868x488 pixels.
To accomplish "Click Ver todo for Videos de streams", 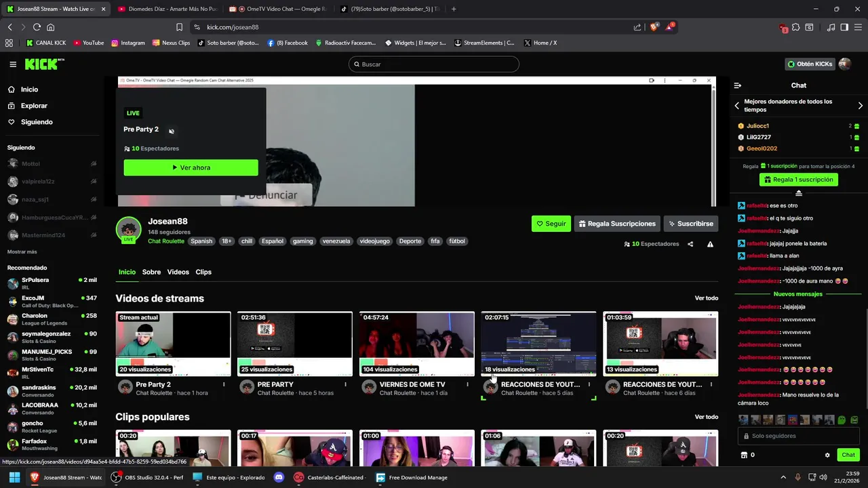I will click(706, 298).
